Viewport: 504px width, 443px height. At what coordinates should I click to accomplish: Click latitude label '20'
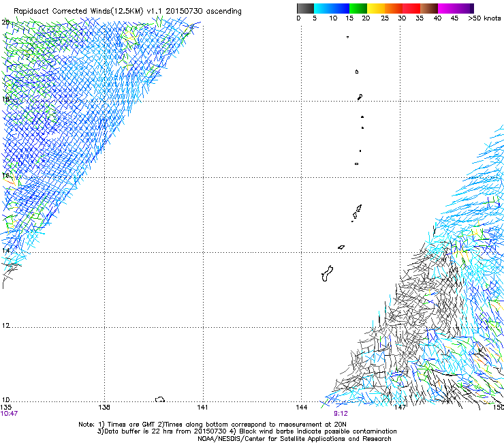5,22
